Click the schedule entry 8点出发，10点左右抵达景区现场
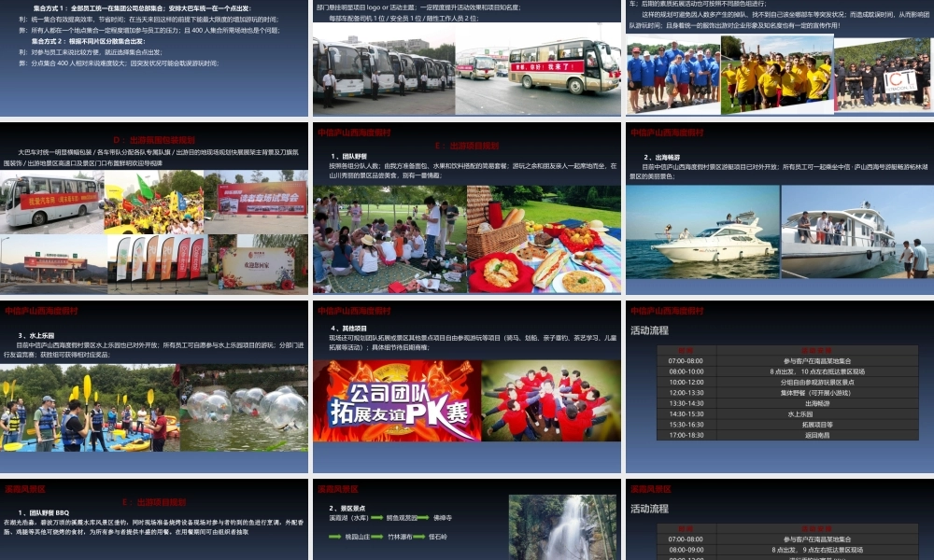The width and height of the screenshot is (934, 560). [x=817, y=371]
